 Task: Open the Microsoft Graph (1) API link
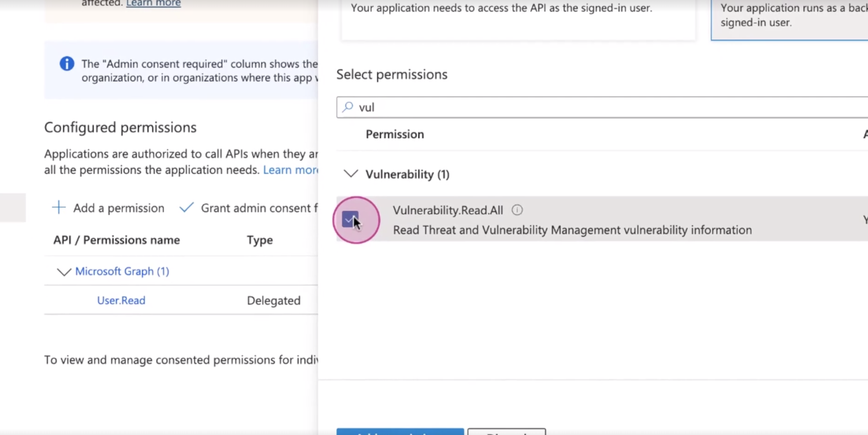coord(122,271)
